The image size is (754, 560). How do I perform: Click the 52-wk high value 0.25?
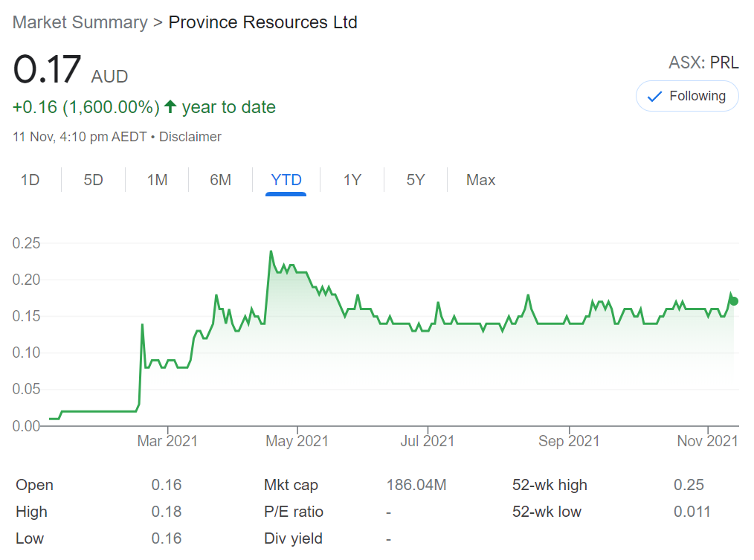[x=689, y=485]
